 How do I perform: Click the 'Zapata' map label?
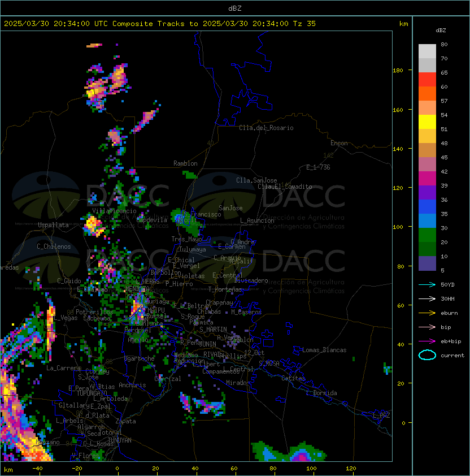pos(125,421)
